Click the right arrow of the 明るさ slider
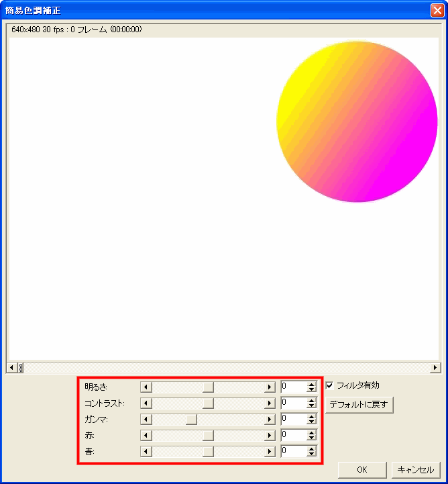 pos(270,387)
